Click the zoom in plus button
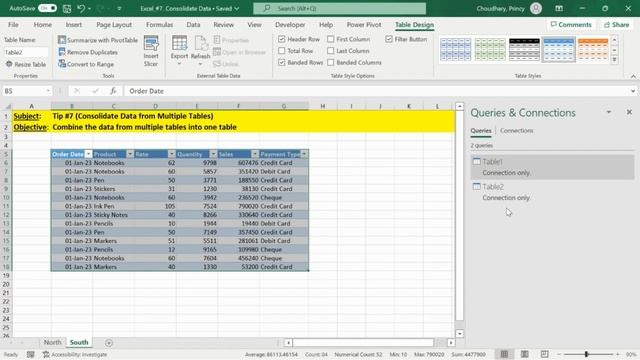The height and width of the screenshot is (360, 640). [618, 354]
